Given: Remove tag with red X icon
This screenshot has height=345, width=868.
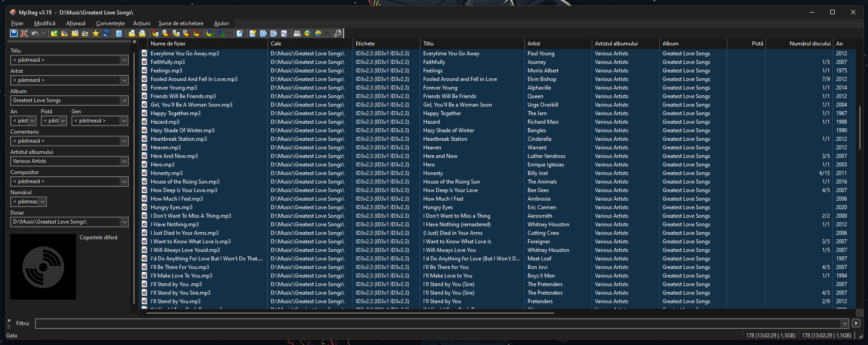Looking at the screenshot, I should pyautogui.click(x=24, y=33).
